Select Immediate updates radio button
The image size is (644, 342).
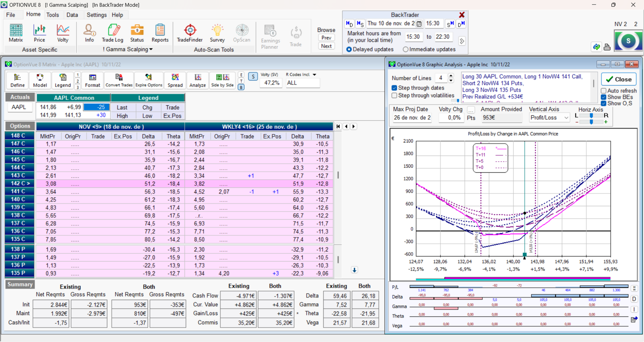(406, 49)
